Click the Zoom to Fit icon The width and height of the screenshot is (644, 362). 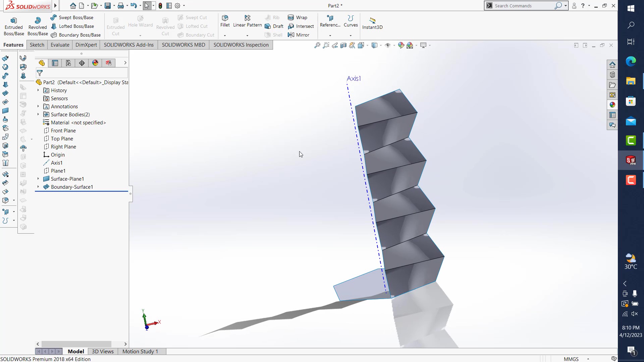(x=317, y=45)
